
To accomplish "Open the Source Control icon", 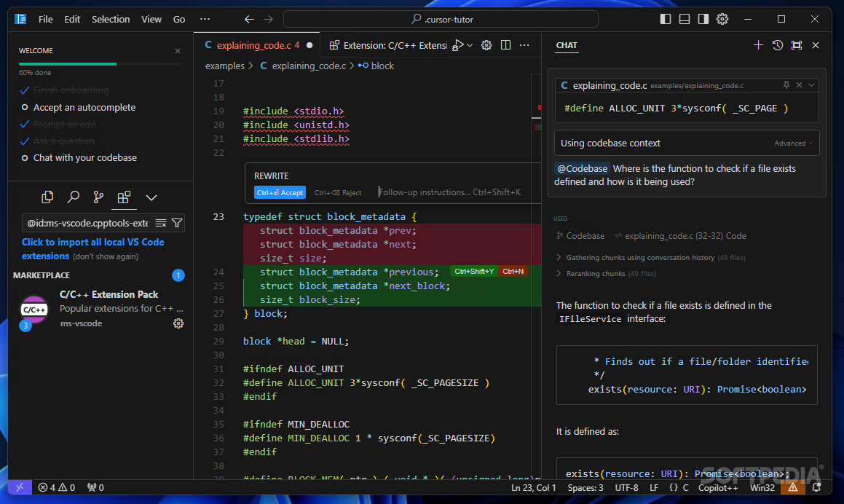I will point(98,197).
